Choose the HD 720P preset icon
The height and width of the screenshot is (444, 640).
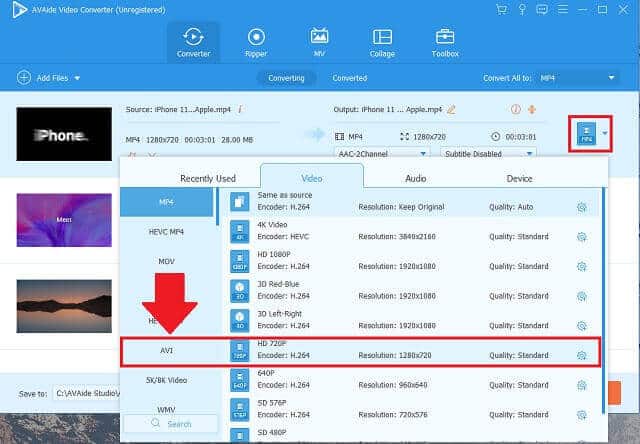240,350
